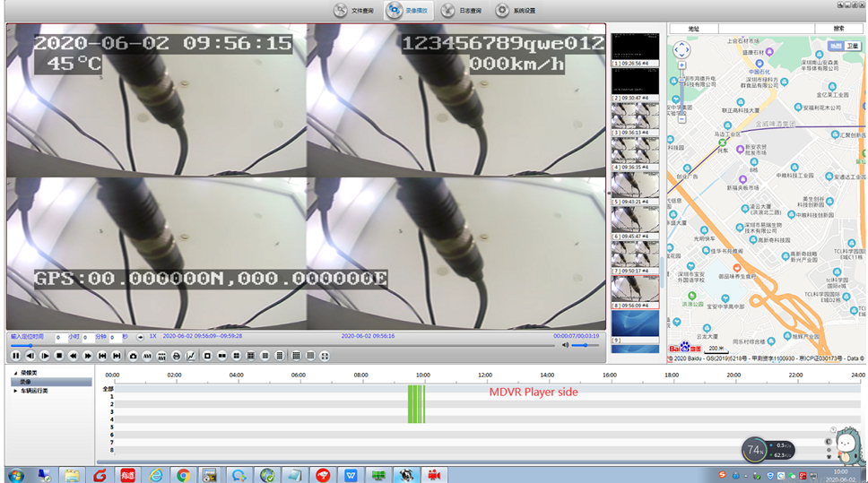Click the 分钟 minutes input field
The height and width of the screenshot is (483, 868).
88,338
